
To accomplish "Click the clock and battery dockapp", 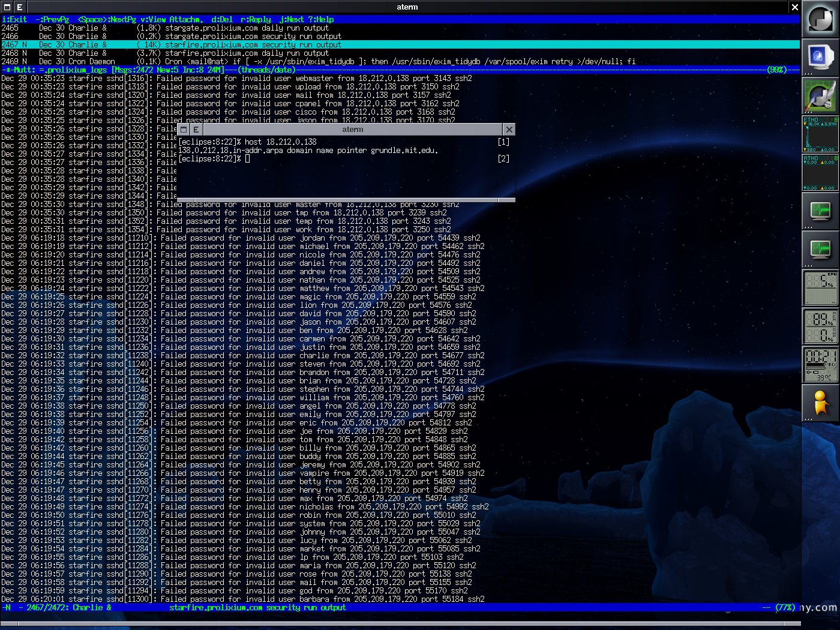I will pyautogui.click(x=821, y=365).
